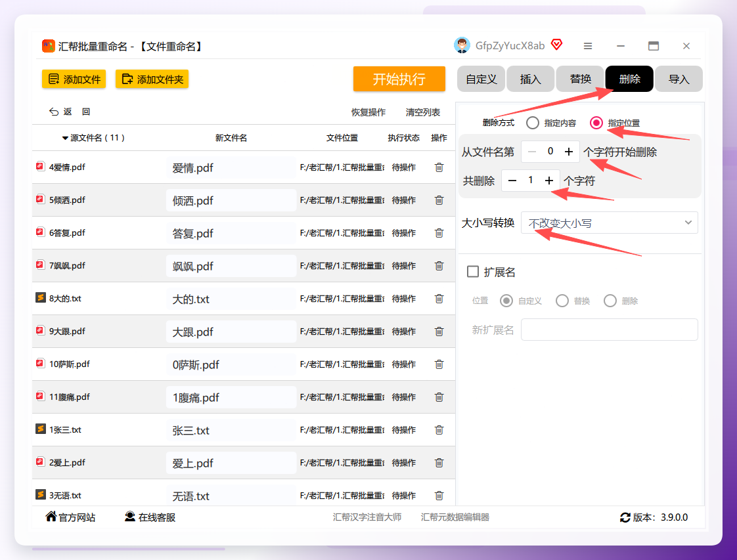Image resolution: width=737 pixels, height=560 pixels.
Task: Click the 开始执行 button
Action: point(399,79)
